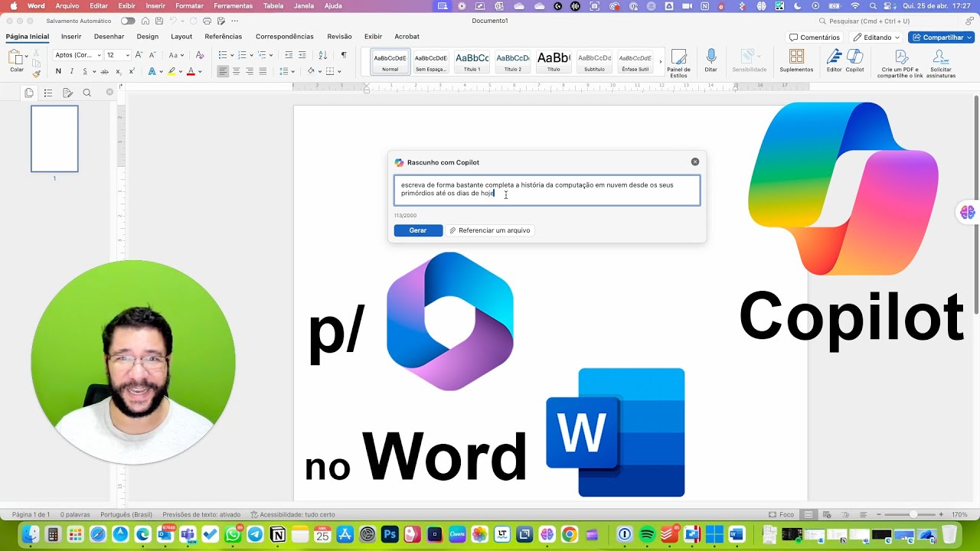The height and width of the screenshot is (551, 980).
Task: Expand line spacing dropdown
Action: 294,71
